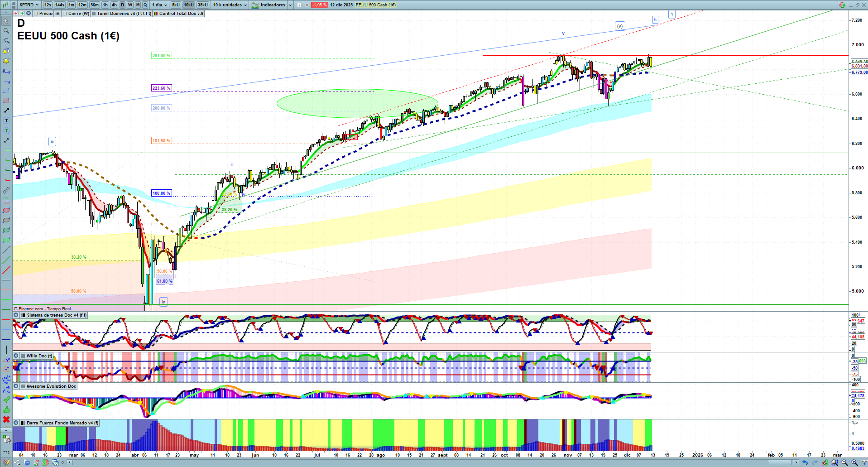868x467 pixels.
Task: Click the red down-arrow icon beside Precio
Action: (16, 14)
